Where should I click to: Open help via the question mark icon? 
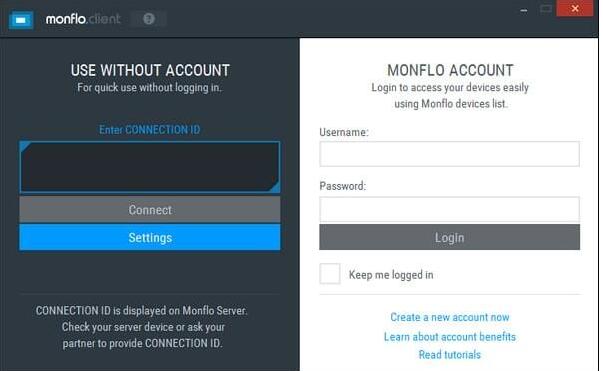[x=149, y=18]
